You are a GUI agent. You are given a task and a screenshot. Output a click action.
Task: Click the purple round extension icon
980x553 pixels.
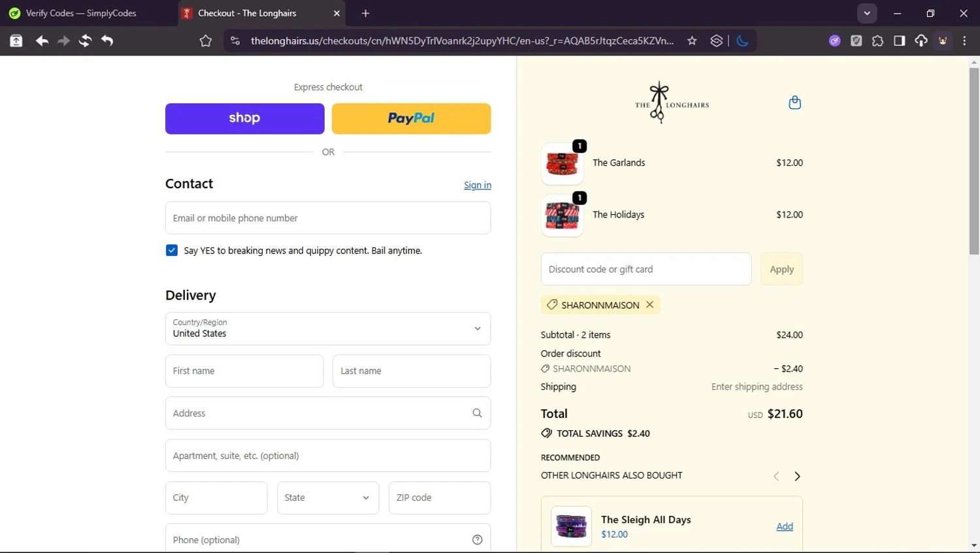pos(835,40)
